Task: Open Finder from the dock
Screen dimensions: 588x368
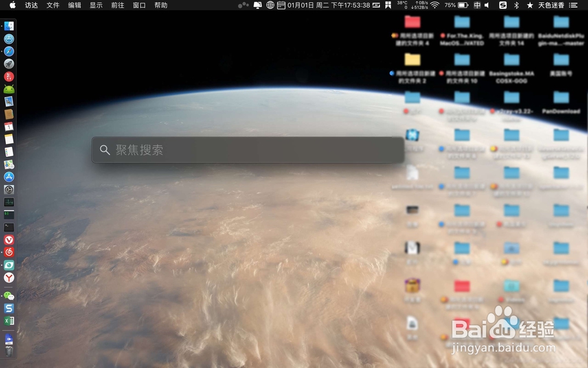Action: coord(9,26)
